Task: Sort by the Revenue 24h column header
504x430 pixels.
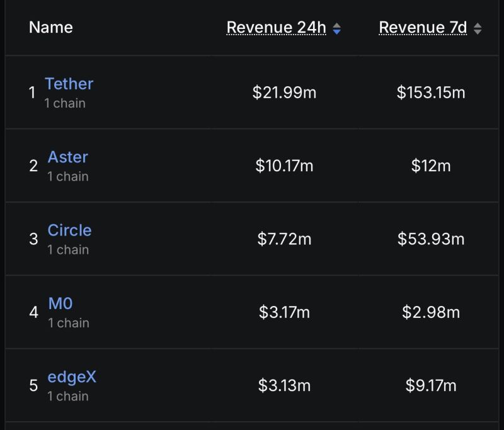Action: click(x=276, y=27)
